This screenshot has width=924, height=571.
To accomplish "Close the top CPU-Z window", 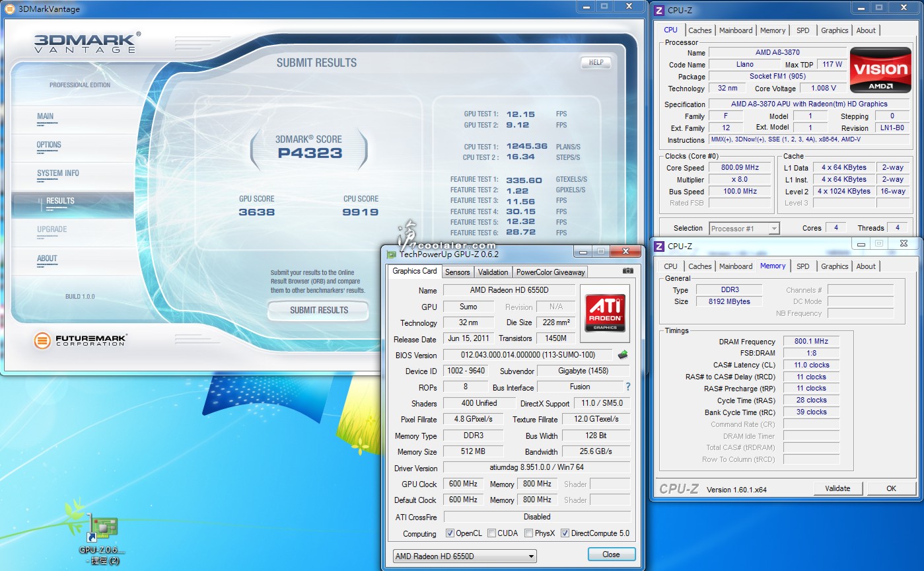I will (903, 7).
